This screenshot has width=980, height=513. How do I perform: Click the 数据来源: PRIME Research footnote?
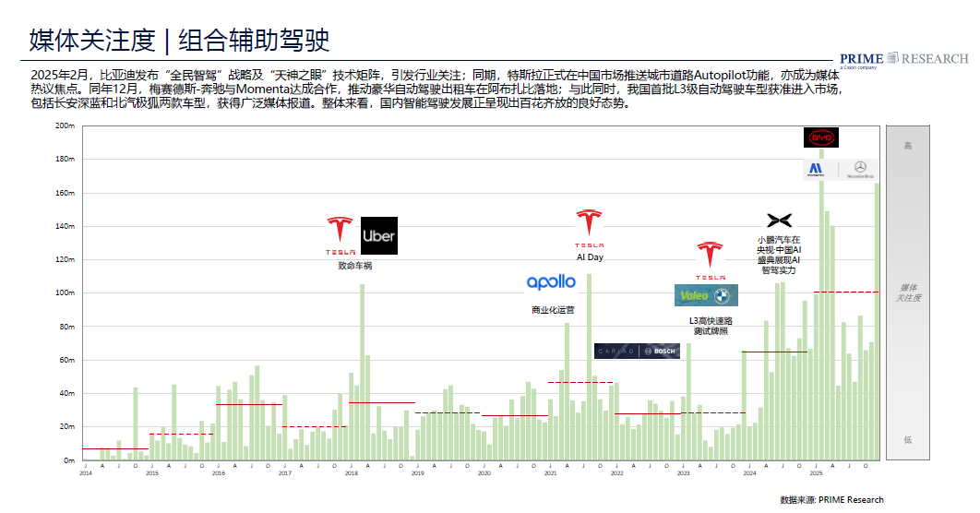(831, 500)
